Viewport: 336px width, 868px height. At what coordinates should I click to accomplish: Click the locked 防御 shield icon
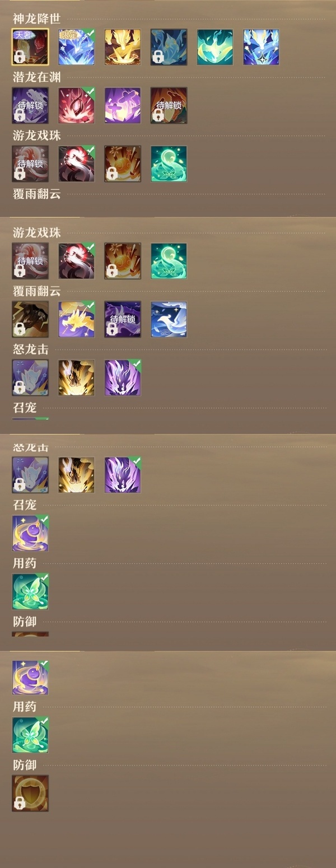(x=30, y=793)
